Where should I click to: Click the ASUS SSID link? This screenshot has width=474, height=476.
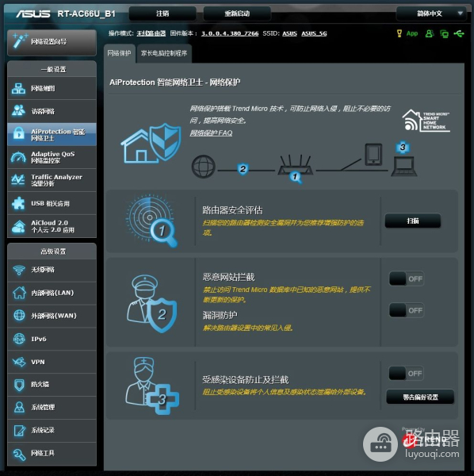click(289, 33)
